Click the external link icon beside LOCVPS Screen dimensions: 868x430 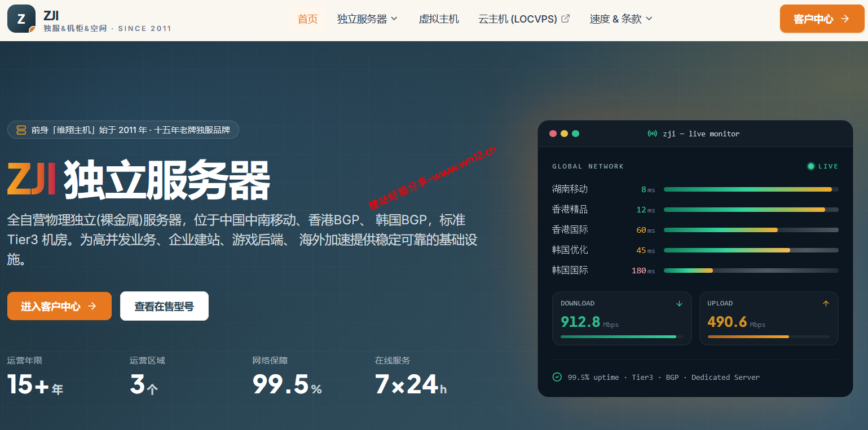[565, 19]
